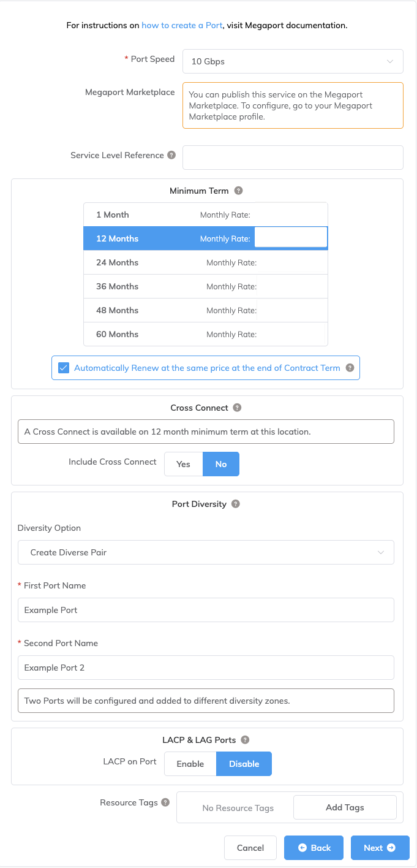The height and width of the screenshot is (868, 417).
Task: Select the 60 Months term option
Action: tap(205, 334)
